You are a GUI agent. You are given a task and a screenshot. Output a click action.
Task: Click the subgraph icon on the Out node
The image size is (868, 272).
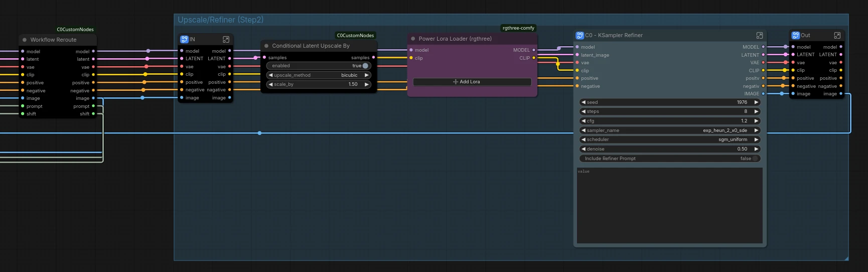coord(796,35)
